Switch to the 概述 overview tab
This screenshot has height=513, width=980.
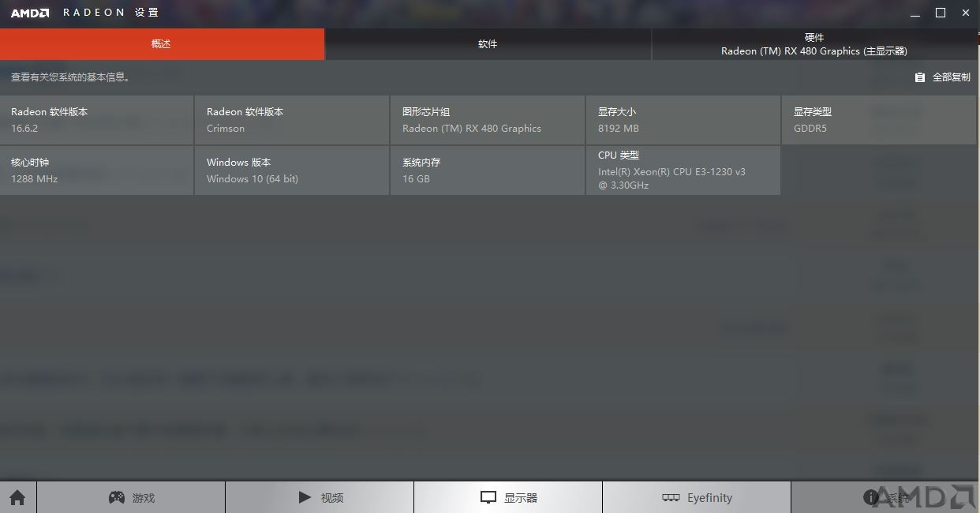click(162, 44)
